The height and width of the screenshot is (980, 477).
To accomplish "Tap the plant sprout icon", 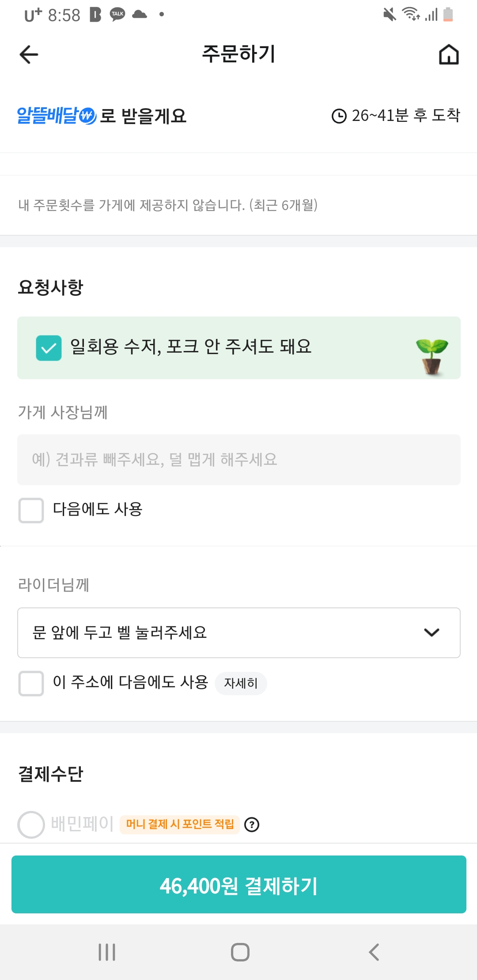I will [x=432, y=356].
